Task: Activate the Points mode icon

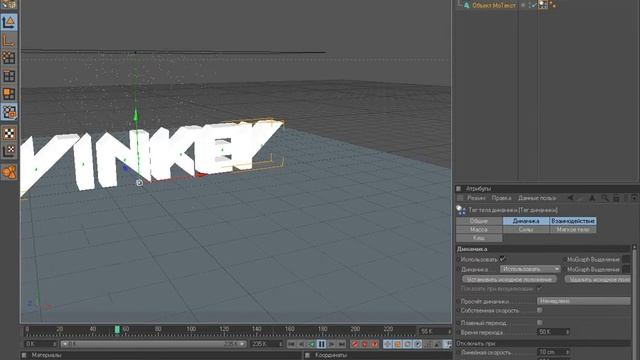Action: (9, 58)
